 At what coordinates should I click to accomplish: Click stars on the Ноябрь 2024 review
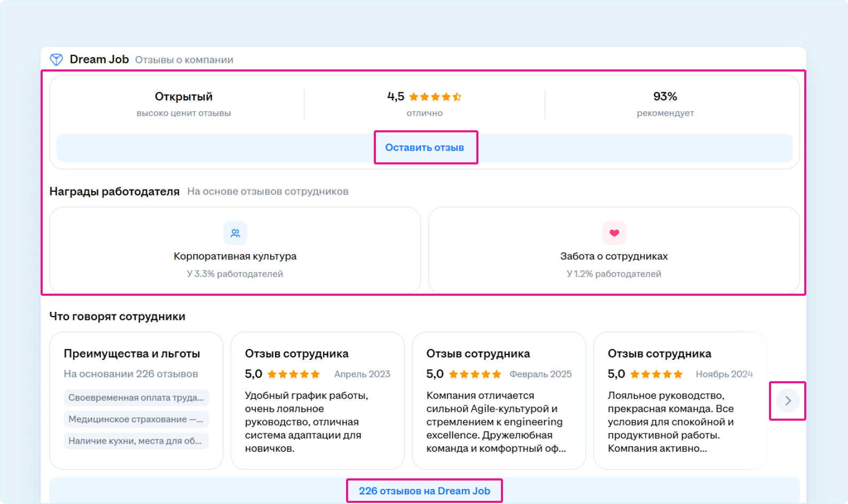coord(656,374)
